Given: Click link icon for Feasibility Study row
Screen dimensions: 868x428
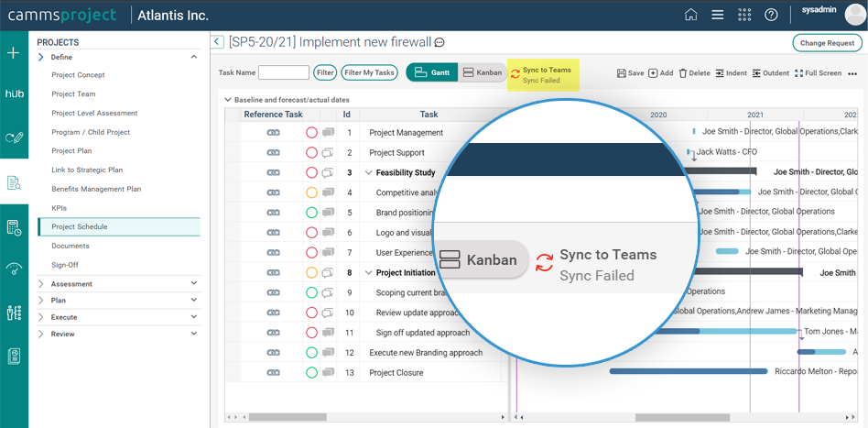Looking at the screenshot, I should 274,172.
